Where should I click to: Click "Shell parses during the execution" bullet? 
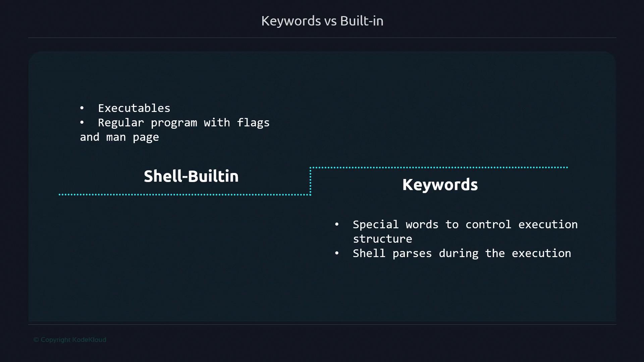point(462,253)
